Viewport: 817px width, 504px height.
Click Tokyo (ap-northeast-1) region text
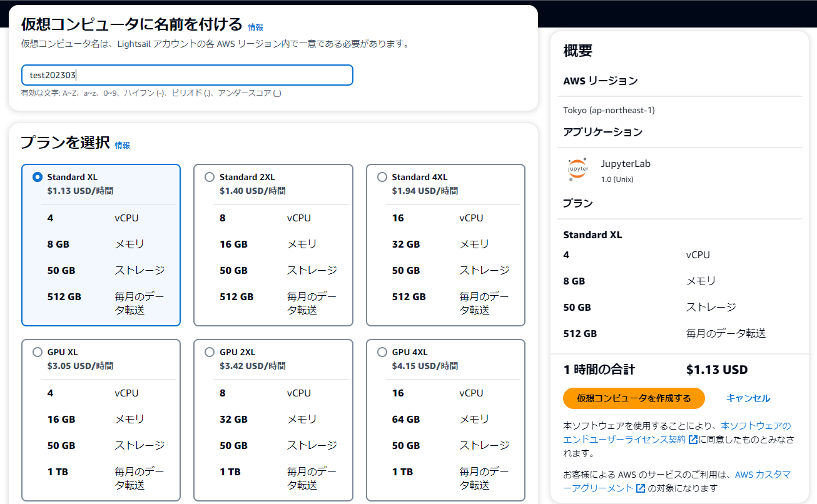click(609, 110)
